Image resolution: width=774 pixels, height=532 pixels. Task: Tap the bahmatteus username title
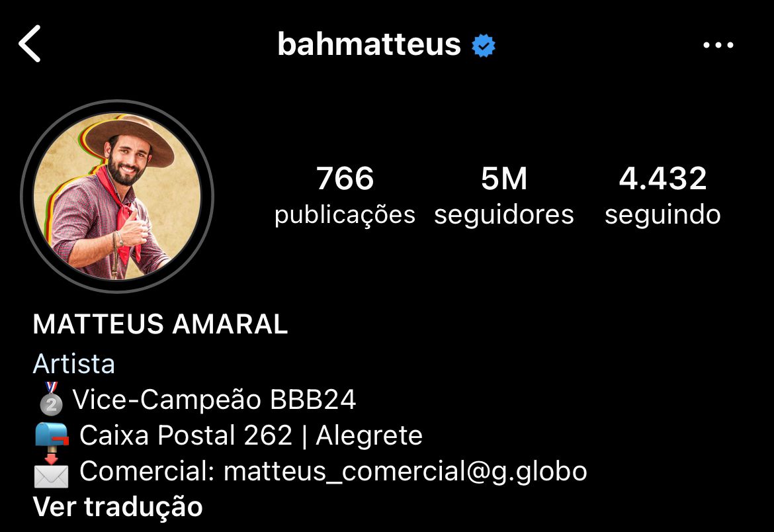(x=368, y=44)
